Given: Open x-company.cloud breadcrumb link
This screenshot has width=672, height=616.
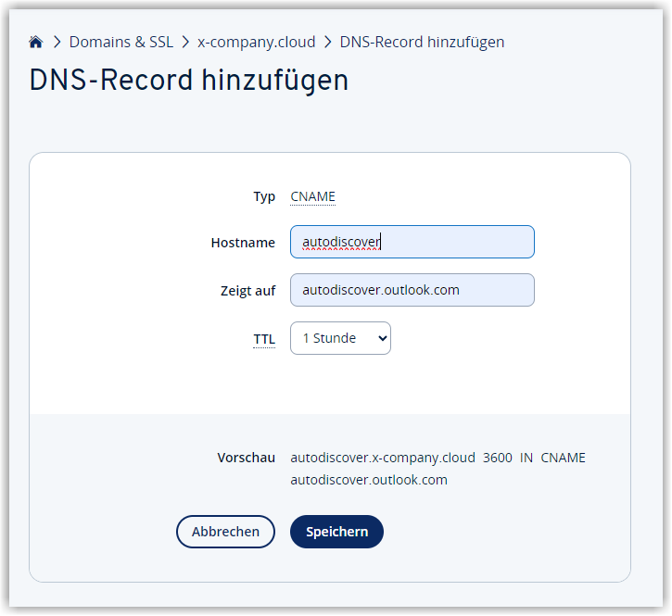Looking at the screenshot, I should [256, 42].
